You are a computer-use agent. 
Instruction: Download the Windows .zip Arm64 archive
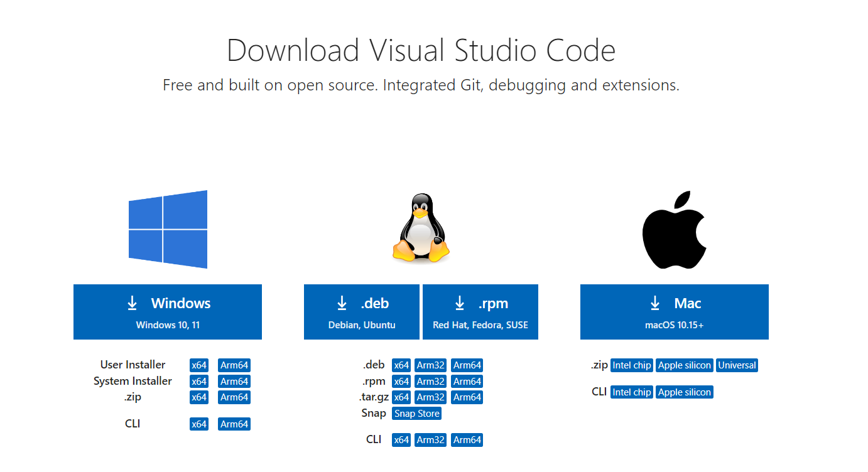point(234,397)
